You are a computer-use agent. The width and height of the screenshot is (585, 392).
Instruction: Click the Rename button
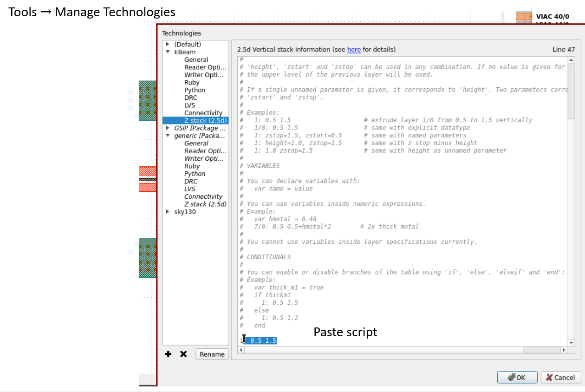212,354
